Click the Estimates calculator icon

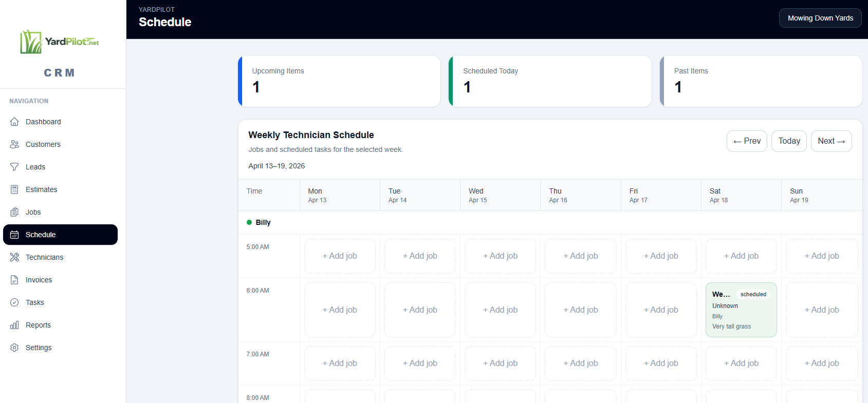[14, 189]
